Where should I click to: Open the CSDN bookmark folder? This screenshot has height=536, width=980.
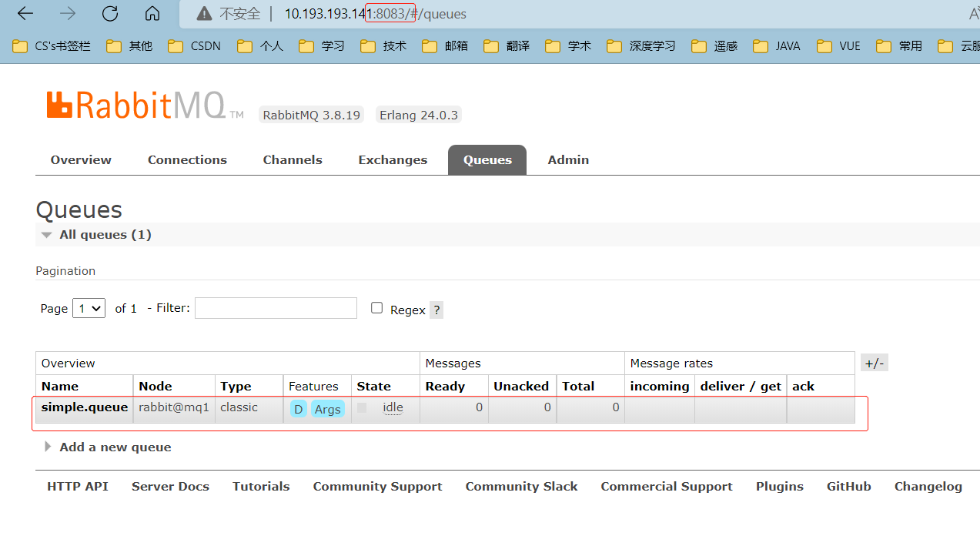coord(195,46)
